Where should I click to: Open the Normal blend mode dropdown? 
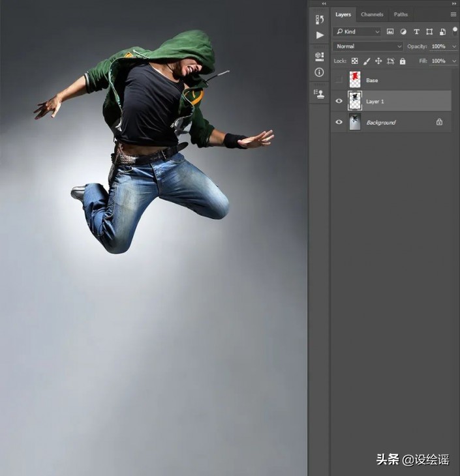(369, 46)
